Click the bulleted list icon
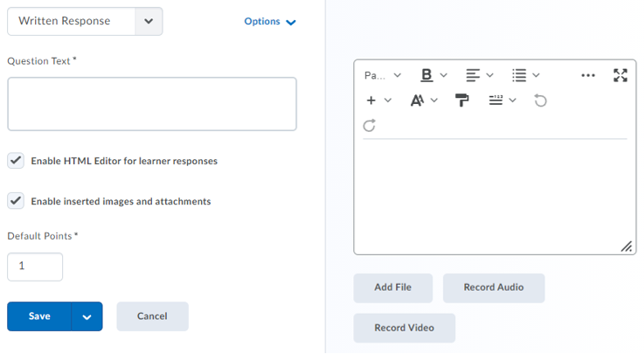Viewport: 644px width, 361px height. pos(519,75)
